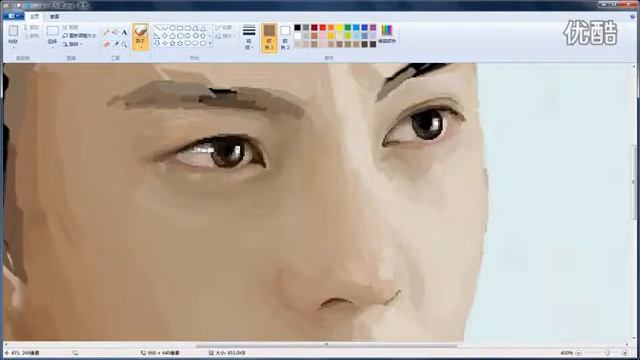640x360 pixels.
Task: Open the line Size dropdown
Action: [x=249, y=38]
